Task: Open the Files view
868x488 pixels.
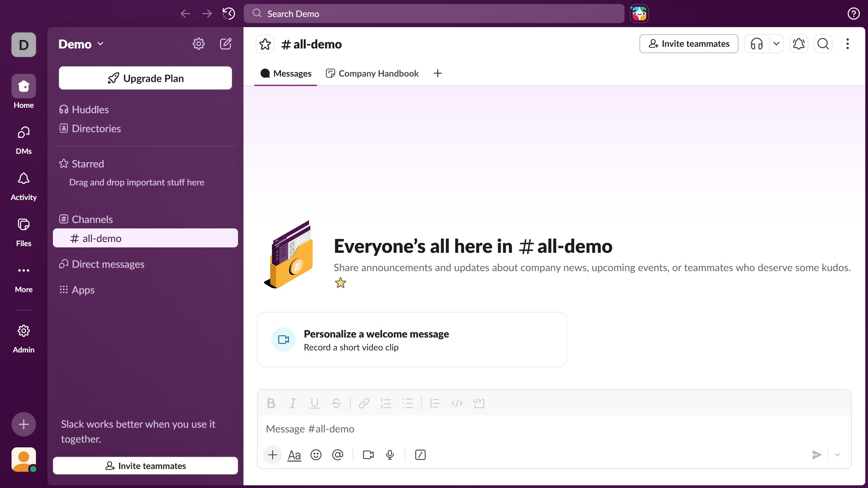Action: pos(24,232)
